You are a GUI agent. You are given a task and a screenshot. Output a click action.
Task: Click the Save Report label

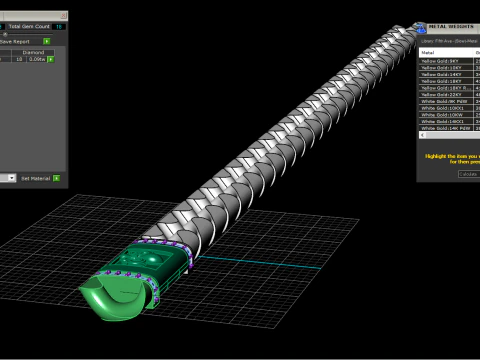click(x=15, y=42)
